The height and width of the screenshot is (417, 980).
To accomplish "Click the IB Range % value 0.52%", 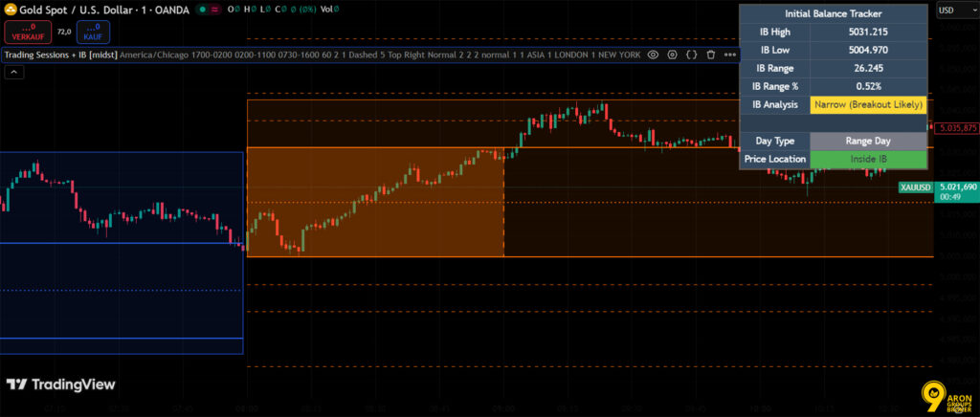I will coord(868,86).
